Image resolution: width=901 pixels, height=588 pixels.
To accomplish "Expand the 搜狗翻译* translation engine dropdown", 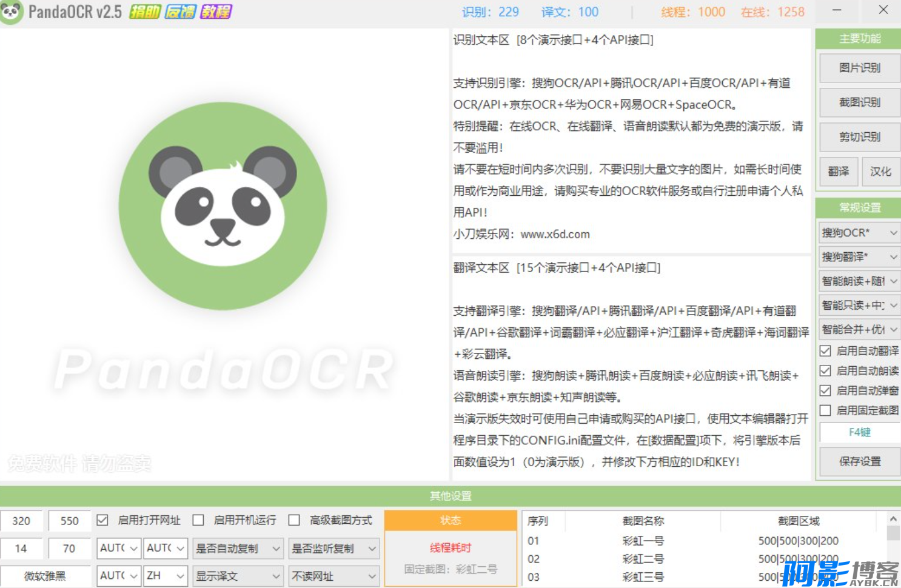I will [859, 257].
